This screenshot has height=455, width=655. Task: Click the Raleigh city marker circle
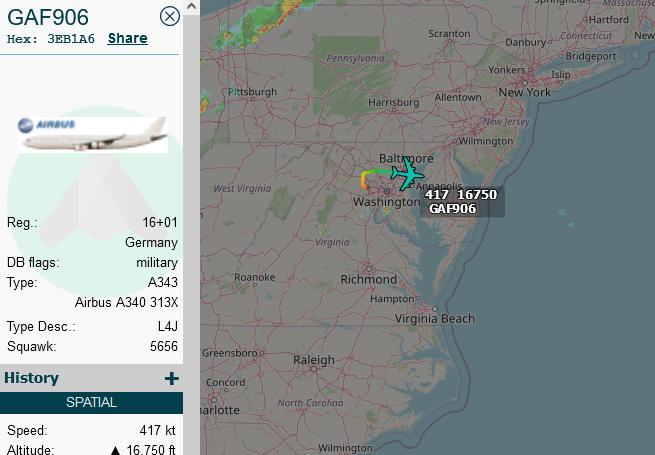click(x=314, y=369)
